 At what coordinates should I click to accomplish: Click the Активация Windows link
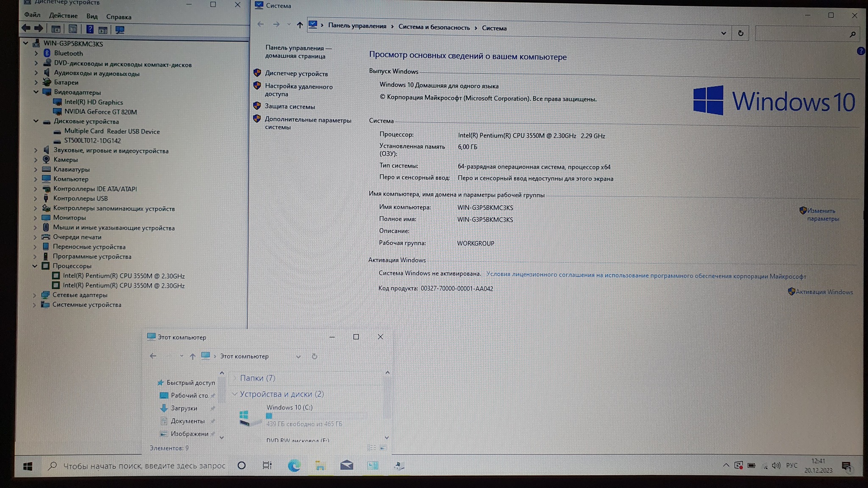pyautogui.click(x=824, y=292)
